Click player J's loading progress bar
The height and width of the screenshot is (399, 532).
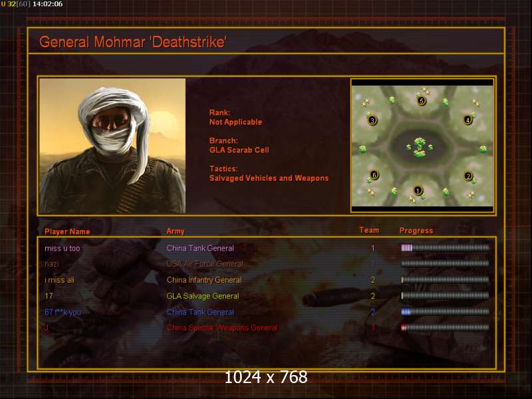445,327
